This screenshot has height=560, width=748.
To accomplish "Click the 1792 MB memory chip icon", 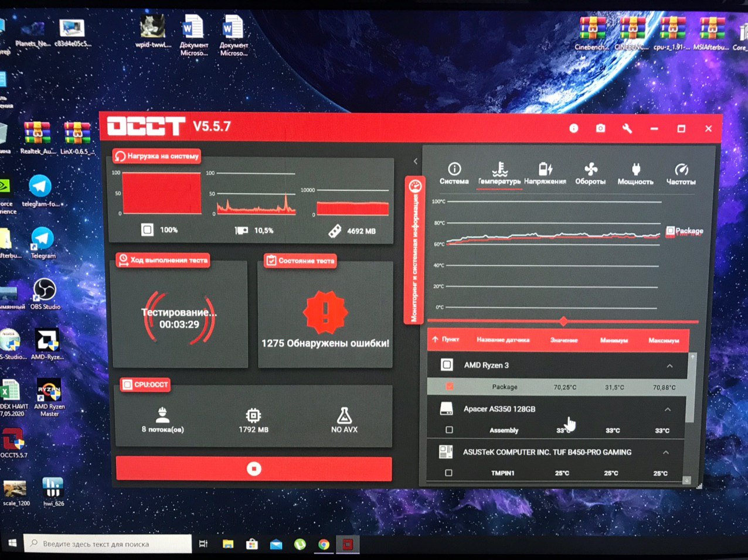I will [x=253, y=415].
